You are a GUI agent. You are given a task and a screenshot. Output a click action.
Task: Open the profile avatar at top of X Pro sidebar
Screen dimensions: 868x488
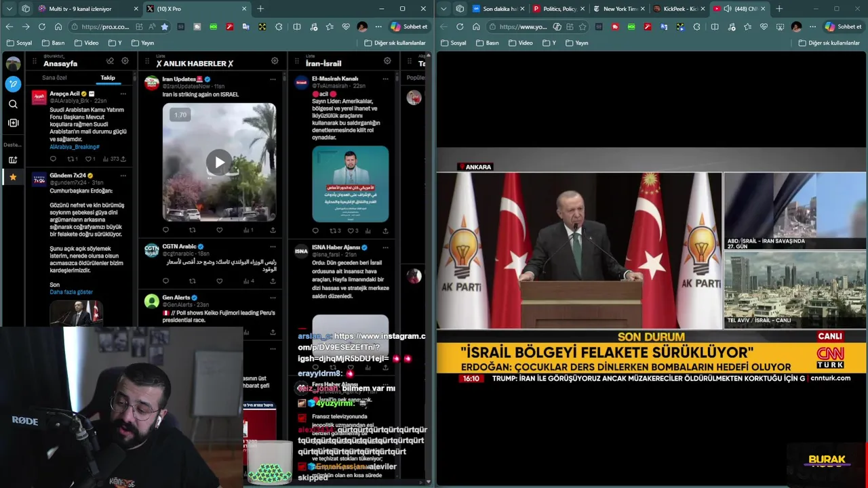(x=13, y=64)
